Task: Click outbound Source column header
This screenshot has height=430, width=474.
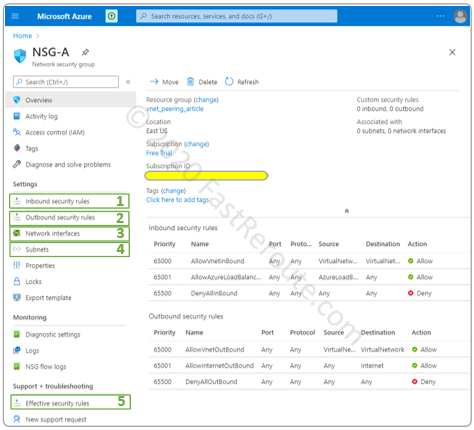Action: pyautogui.click(x=333, y=332)
